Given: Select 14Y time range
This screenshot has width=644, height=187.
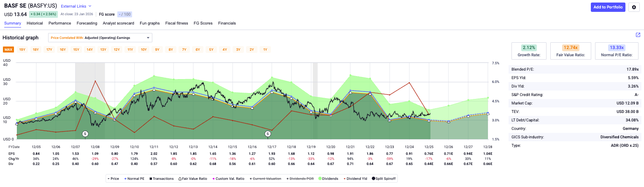Looking at the screenshot, I should 90,49.
